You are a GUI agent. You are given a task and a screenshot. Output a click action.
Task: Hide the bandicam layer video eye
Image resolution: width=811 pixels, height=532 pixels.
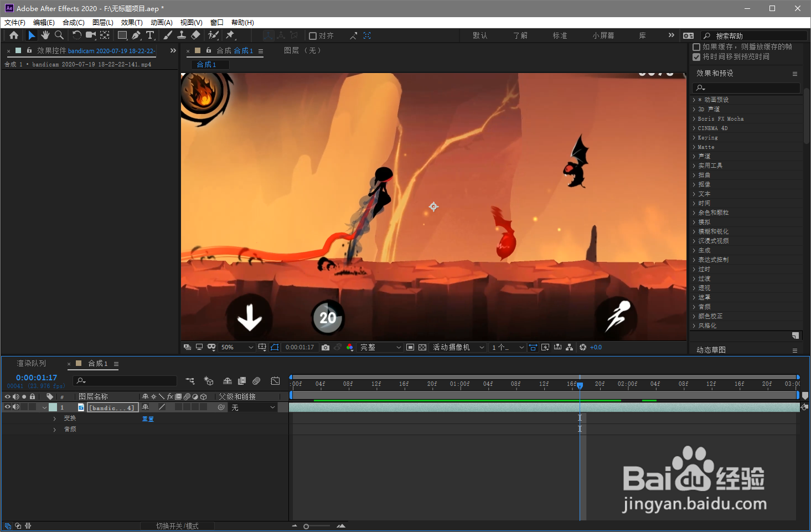tap(7, 407)
